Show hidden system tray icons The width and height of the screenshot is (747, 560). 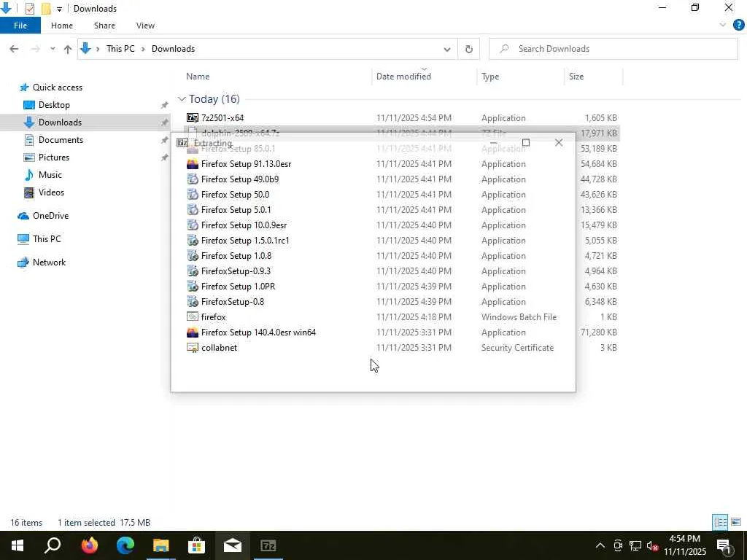pyautogui.click(x=600, y=545)
